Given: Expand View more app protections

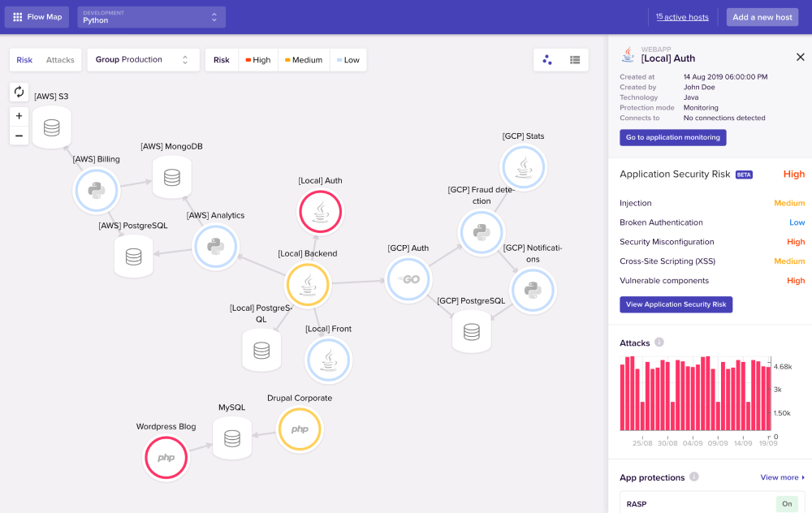Looking at the screenshot, I should coord(782,477).
